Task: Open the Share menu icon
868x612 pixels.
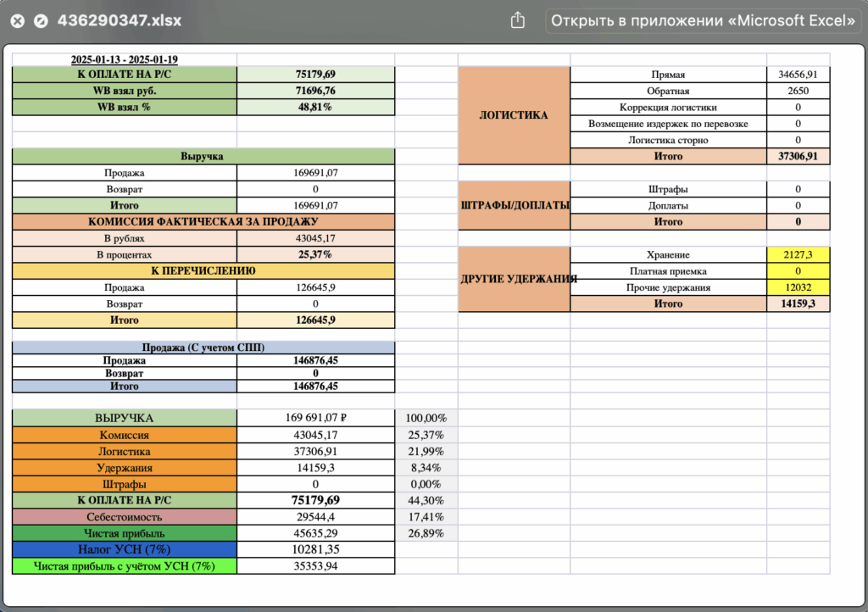Action: 518,20
